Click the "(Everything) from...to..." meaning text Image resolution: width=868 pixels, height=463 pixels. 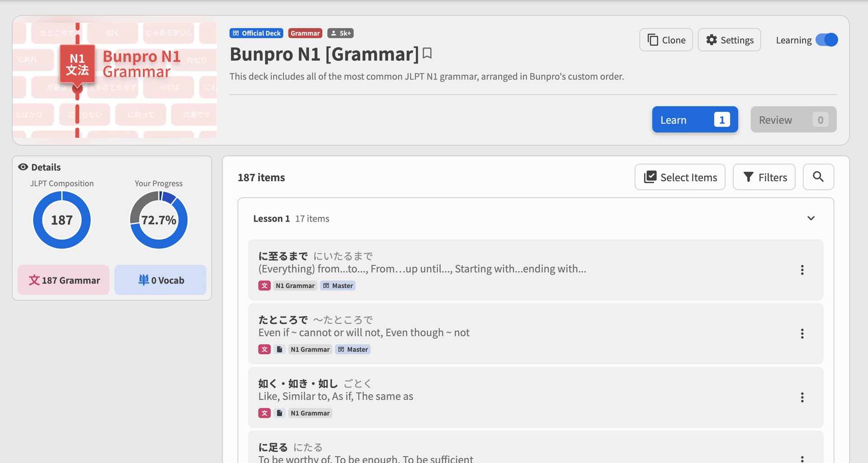tap(422, 269)
